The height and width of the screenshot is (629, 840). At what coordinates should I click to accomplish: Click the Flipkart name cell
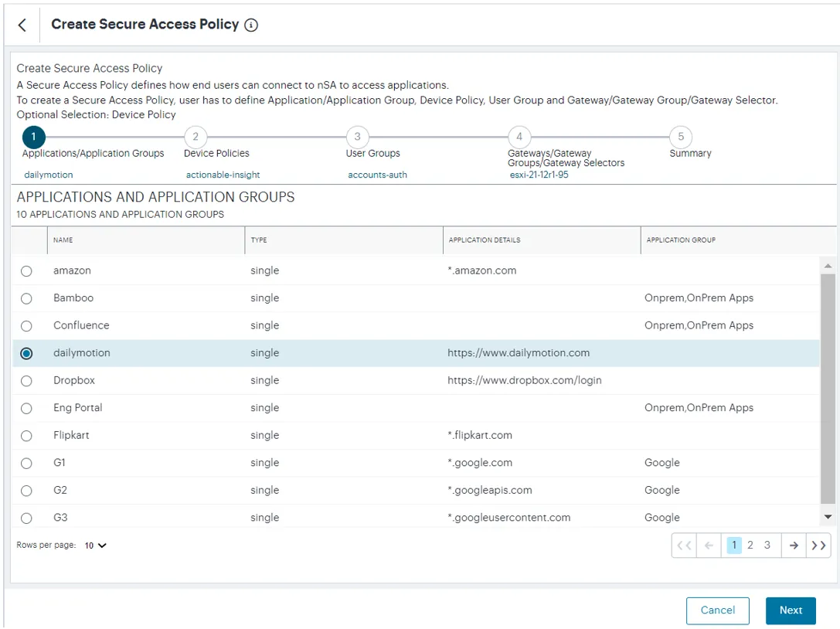coord(71,435)
